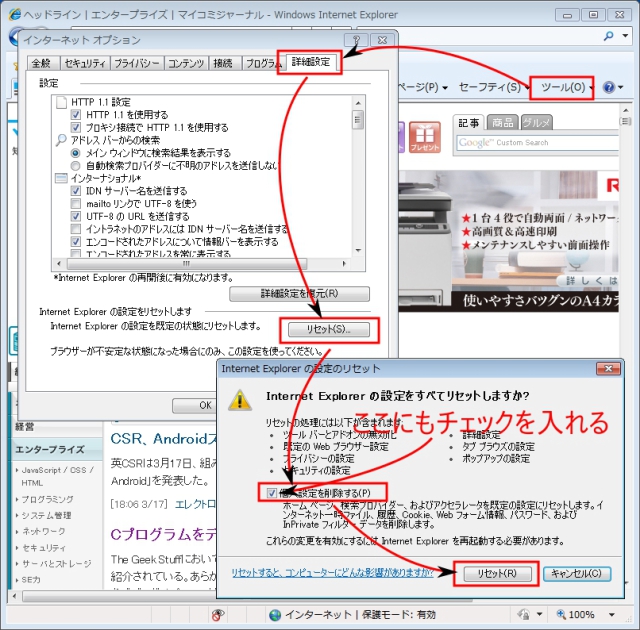Open the IE help question mark icon

[609, 87]
